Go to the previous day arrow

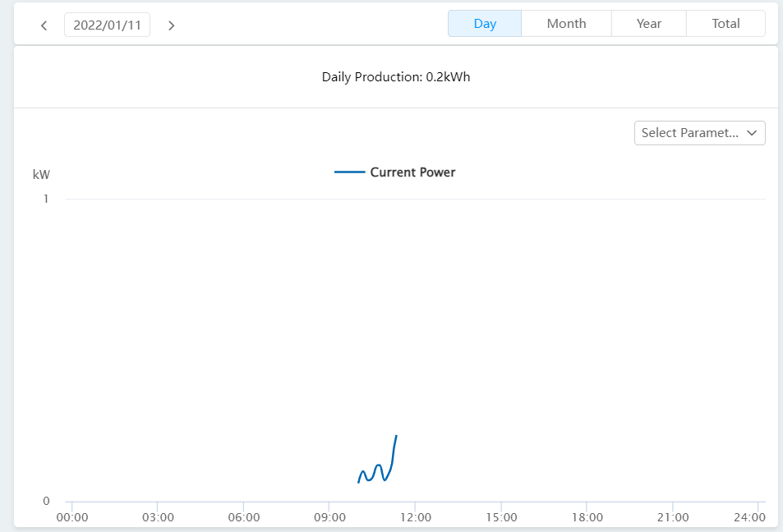point(44,25)
